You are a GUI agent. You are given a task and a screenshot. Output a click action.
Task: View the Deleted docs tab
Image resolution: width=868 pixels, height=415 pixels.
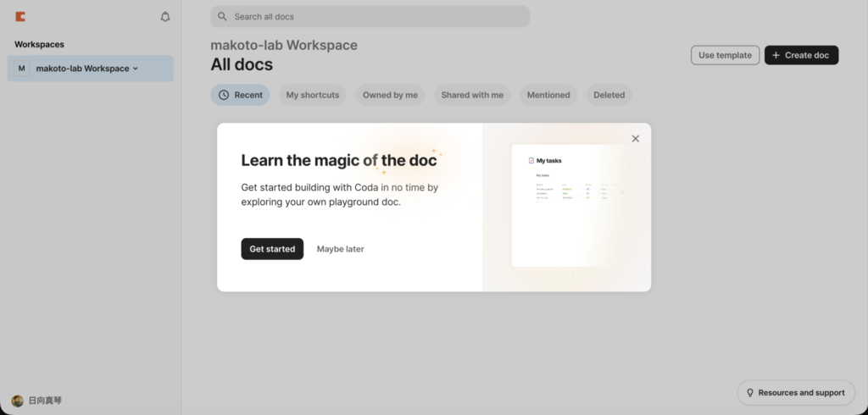coord(609,95)
